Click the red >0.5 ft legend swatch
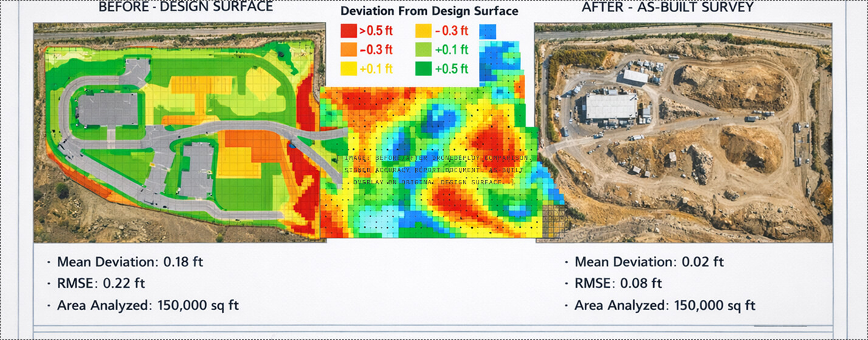This screenshot has width=868, height=340. (x=348, y=31)
